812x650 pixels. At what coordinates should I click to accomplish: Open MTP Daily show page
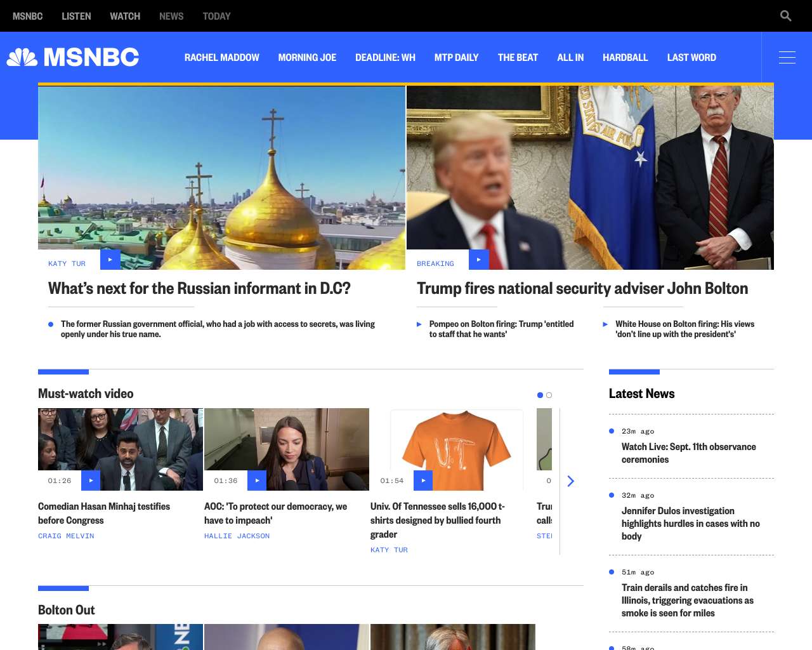(456, 57)
